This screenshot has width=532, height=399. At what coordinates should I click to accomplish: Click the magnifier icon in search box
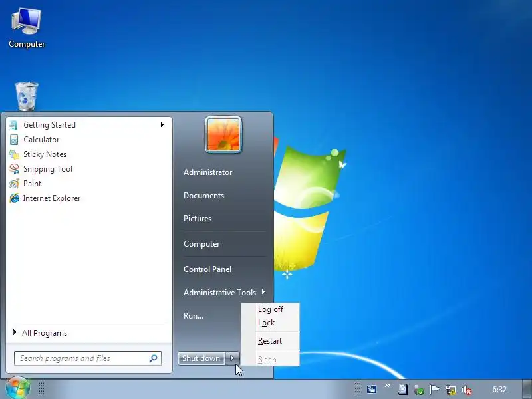point(154,358)
